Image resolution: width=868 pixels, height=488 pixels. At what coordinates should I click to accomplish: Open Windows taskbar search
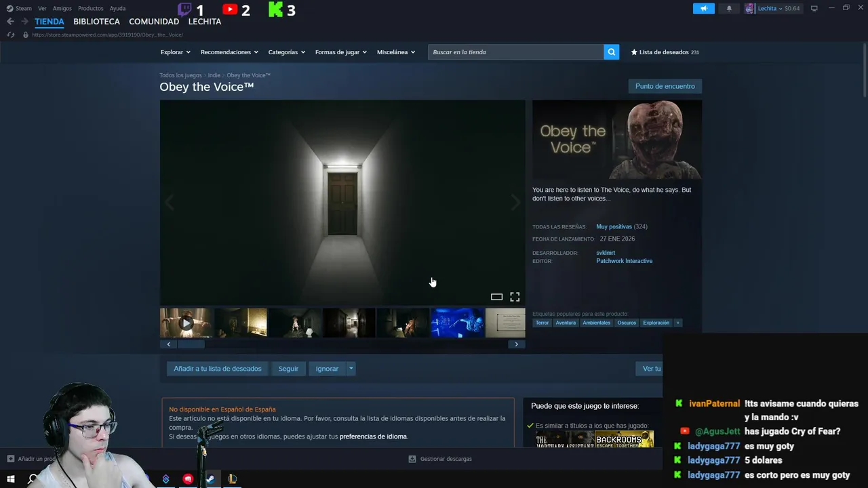pos(33,479)
